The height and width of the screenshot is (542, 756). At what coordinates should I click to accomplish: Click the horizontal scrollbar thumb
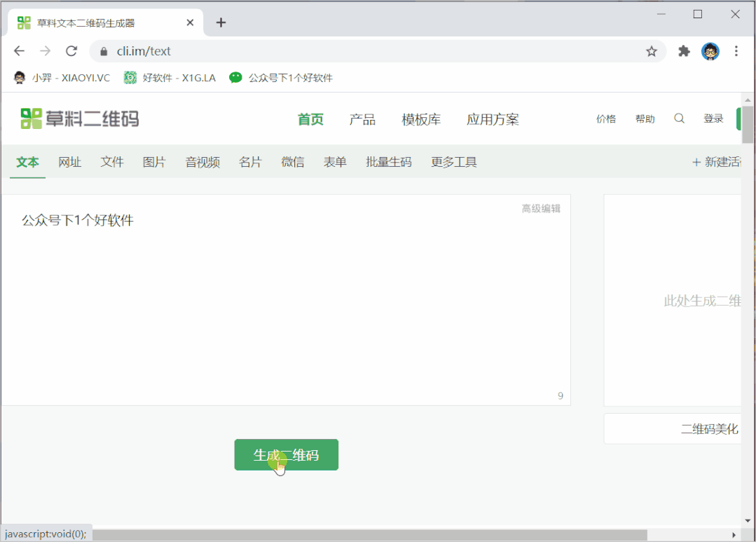click(370, 535)
